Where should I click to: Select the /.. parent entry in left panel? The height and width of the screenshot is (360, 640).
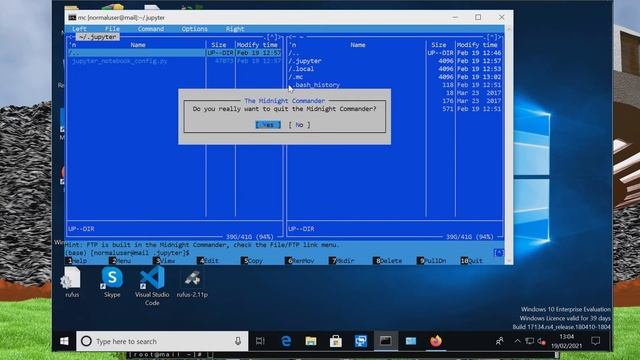pyautogui.click(x=175, y=53)
